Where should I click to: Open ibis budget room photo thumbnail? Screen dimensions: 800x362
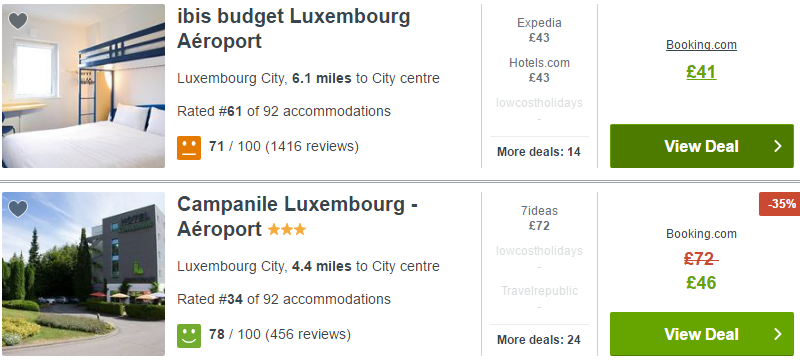pos(84,86)
